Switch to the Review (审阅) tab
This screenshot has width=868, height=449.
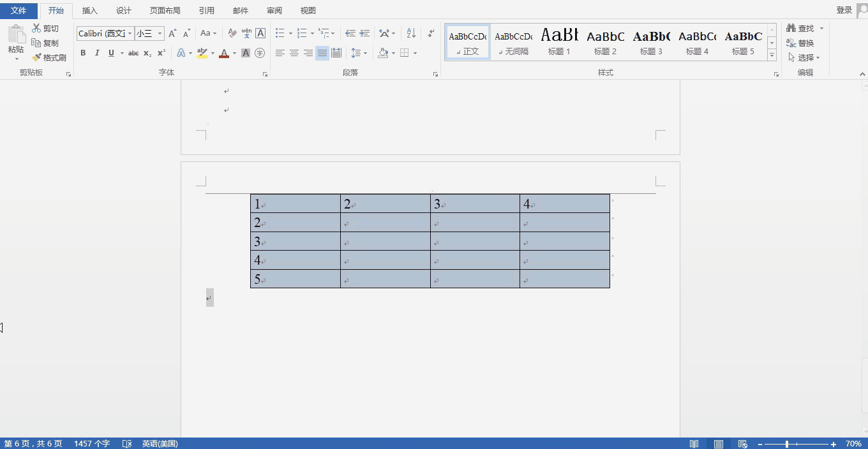(274, 10)
